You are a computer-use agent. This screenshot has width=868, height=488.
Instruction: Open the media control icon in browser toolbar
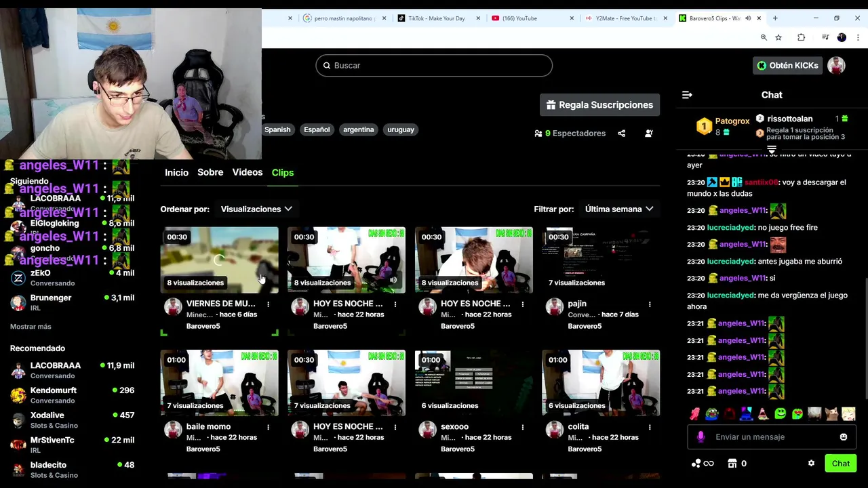tap(825, 37)
